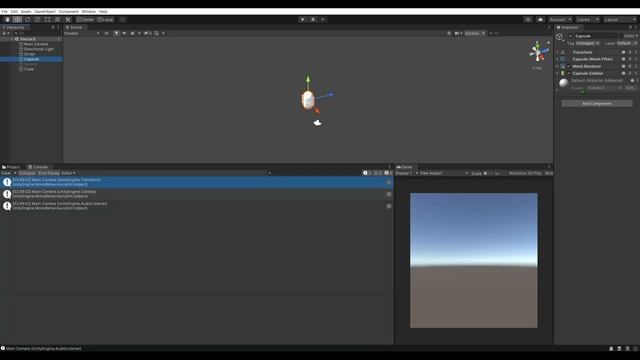The width and height of the screenshot is (640, 360).
Task: Toggle Mesh Renderer enabled checkbox
Action: (x=569, y=66)
